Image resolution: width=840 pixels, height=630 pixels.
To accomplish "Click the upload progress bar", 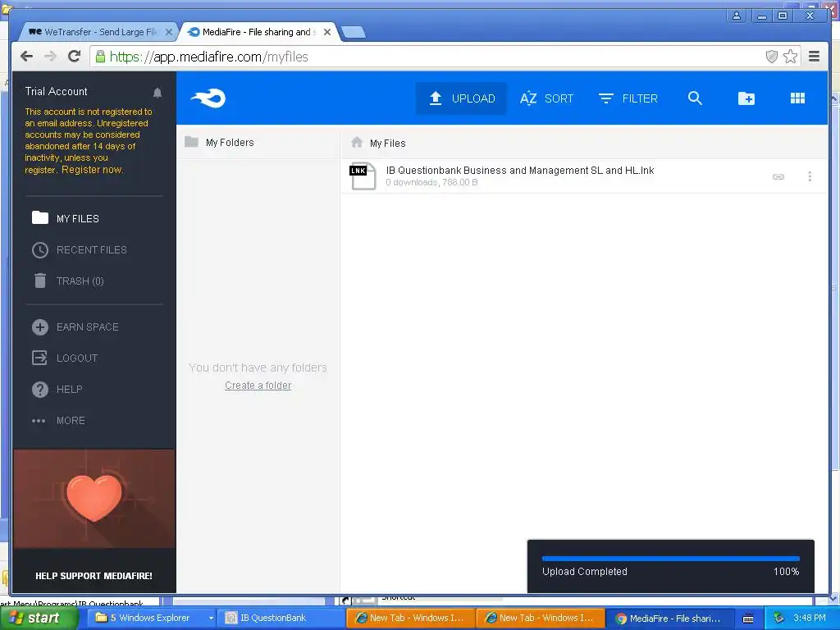I will (x=671, y=558).
